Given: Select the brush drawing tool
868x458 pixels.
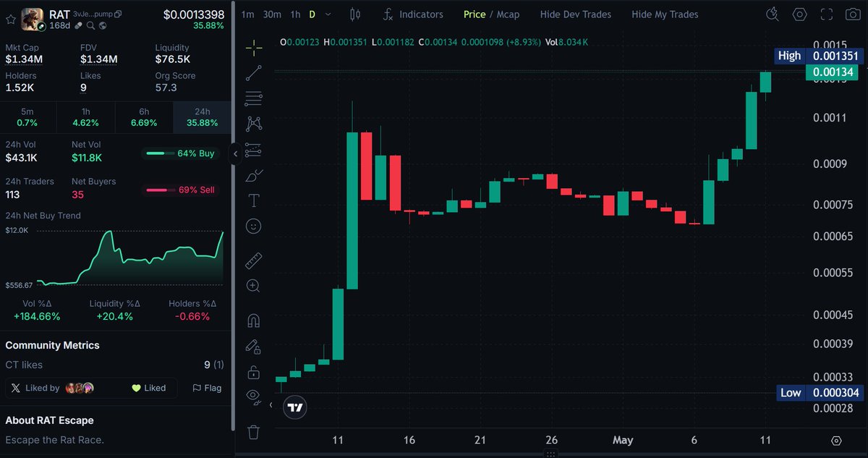Looking at the screenshot, I should (x=253, y=175).
